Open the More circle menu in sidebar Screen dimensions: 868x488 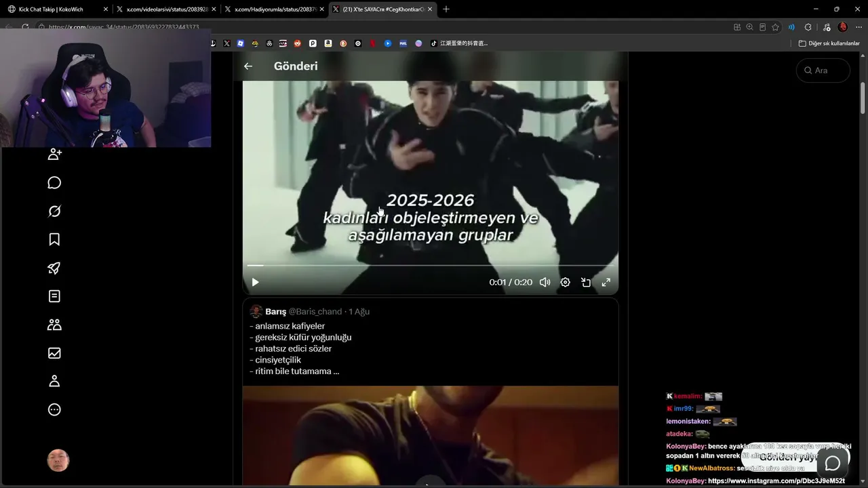55,409
